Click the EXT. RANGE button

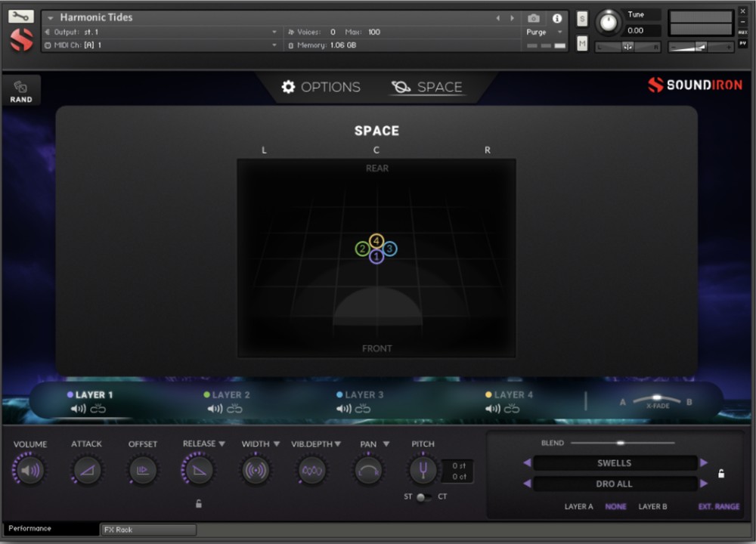tap(718, 507)
